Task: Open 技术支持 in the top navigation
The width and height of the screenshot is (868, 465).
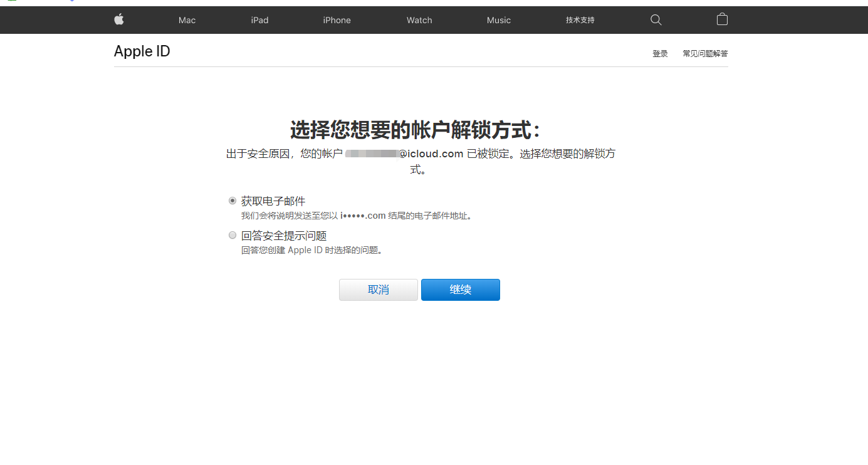Action: (x=580, y=20)
